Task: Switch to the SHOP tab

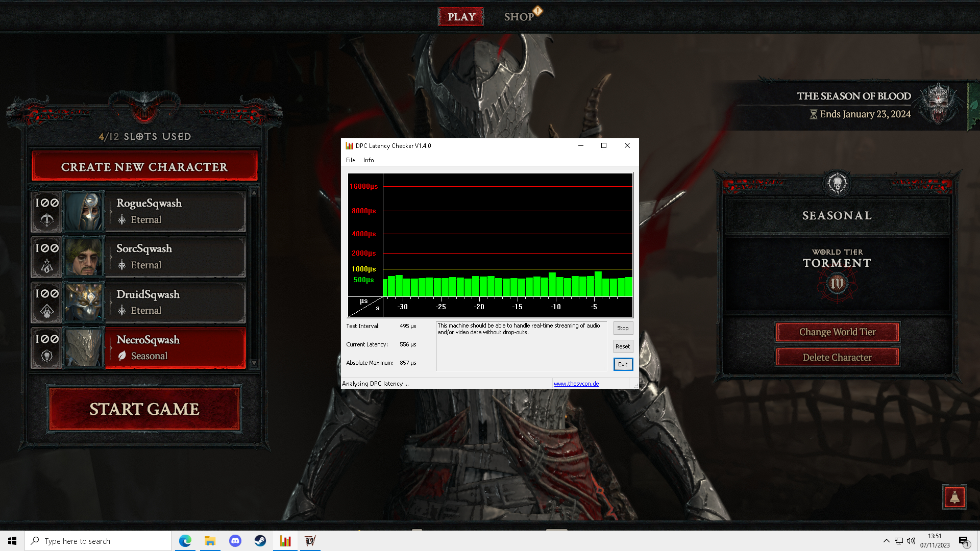Action: (x=519, y=17)
